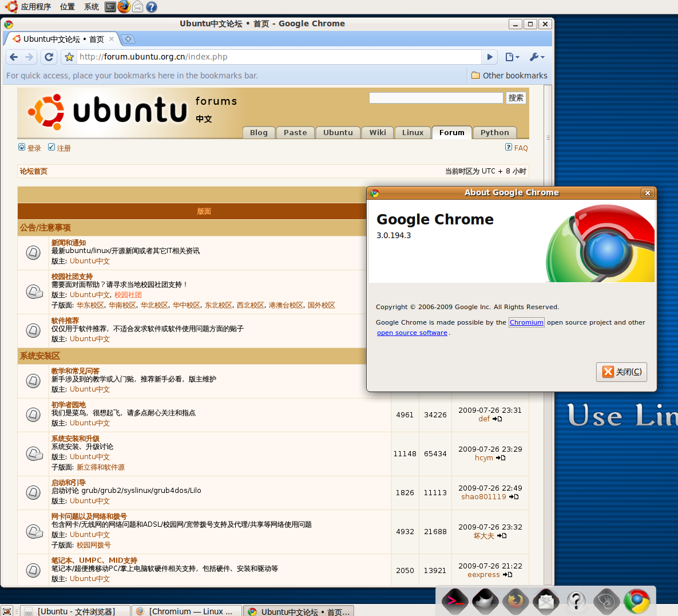Open the Wiki tab
The height and width of the screenshot is (616, 678).
[x=378, y=132]
